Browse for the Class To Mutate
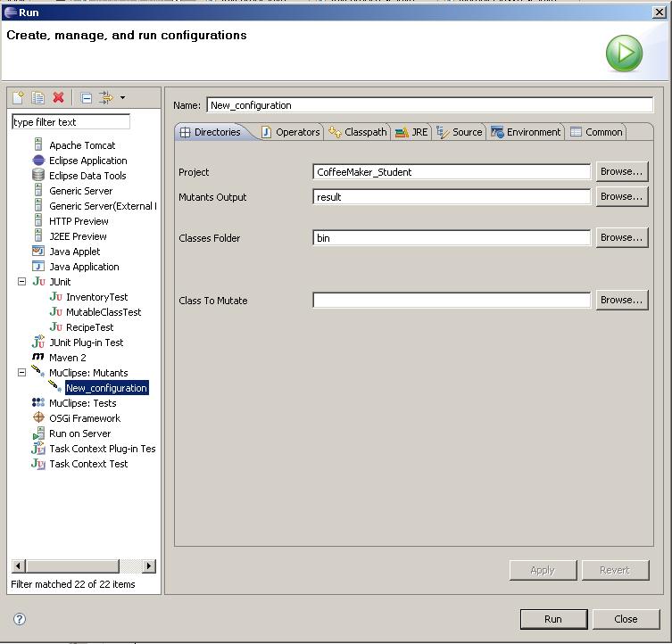The width and height of the screenshot is (672, 644). coord(621,301)
